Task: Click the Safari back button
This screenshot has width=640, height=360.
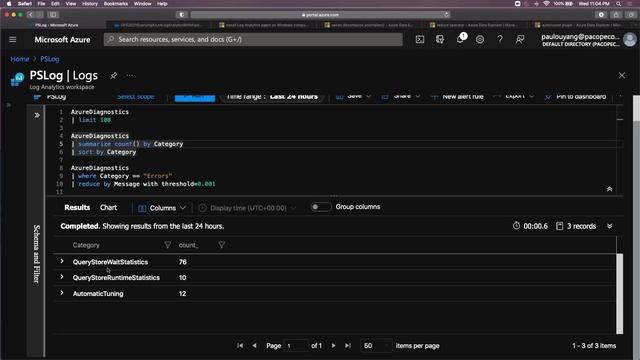Action: (30, 15)
